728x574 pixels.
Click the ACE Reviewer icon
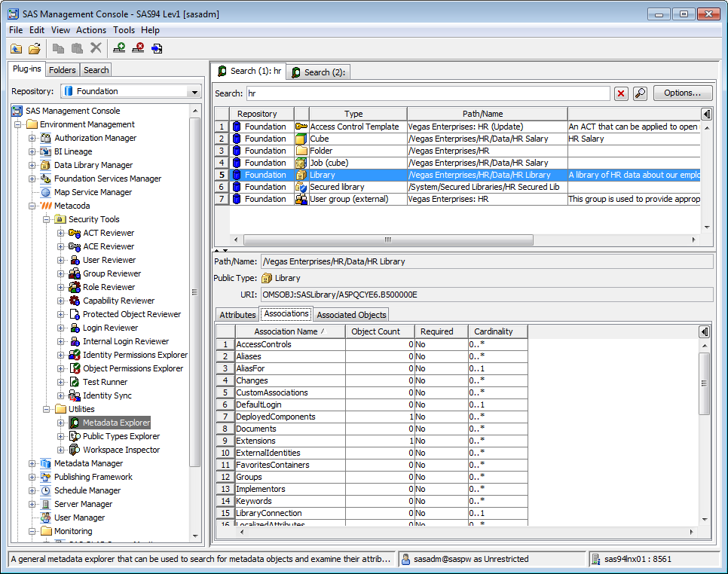coord(75,246)
